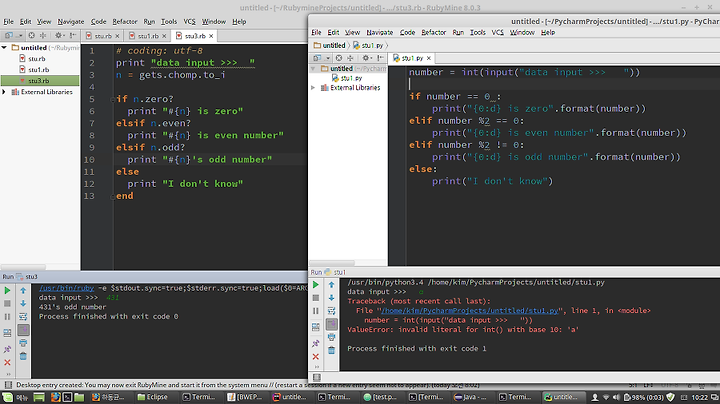Collapse all in RubyMine project toolbar
This screenshot has width=720, height=404.
43,35
